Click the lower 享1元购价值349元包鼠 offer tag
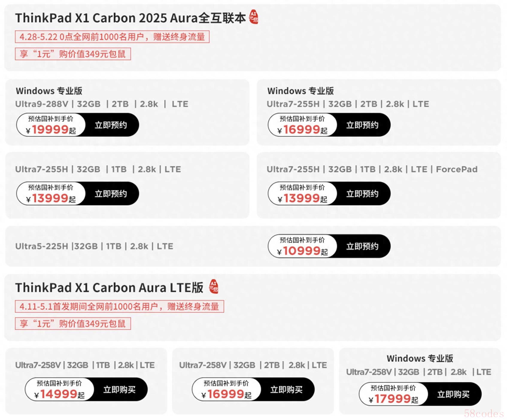 [73, 324]
